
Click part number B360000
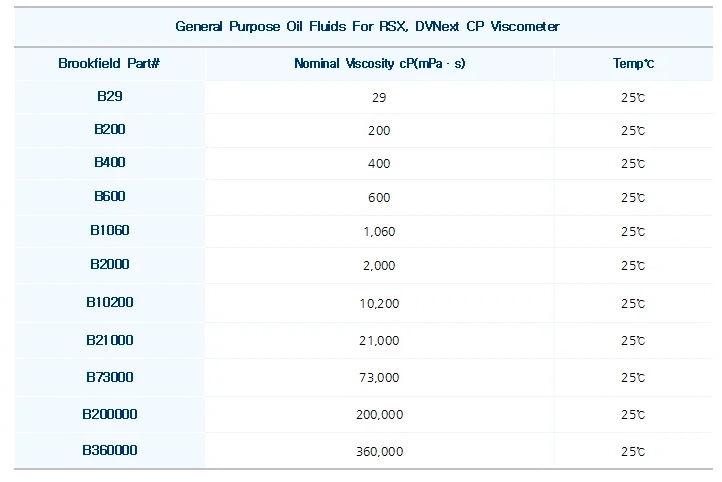pyautogui.click(x=109, y=450)
